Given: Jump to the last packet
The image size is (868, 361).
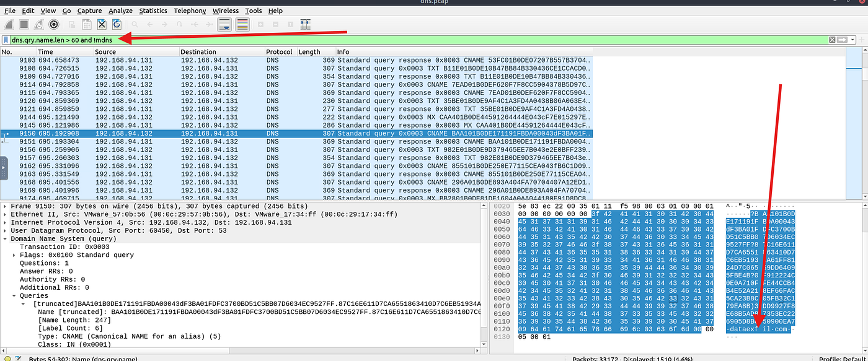Looking at the screenshot, I should tap(210, 24).
